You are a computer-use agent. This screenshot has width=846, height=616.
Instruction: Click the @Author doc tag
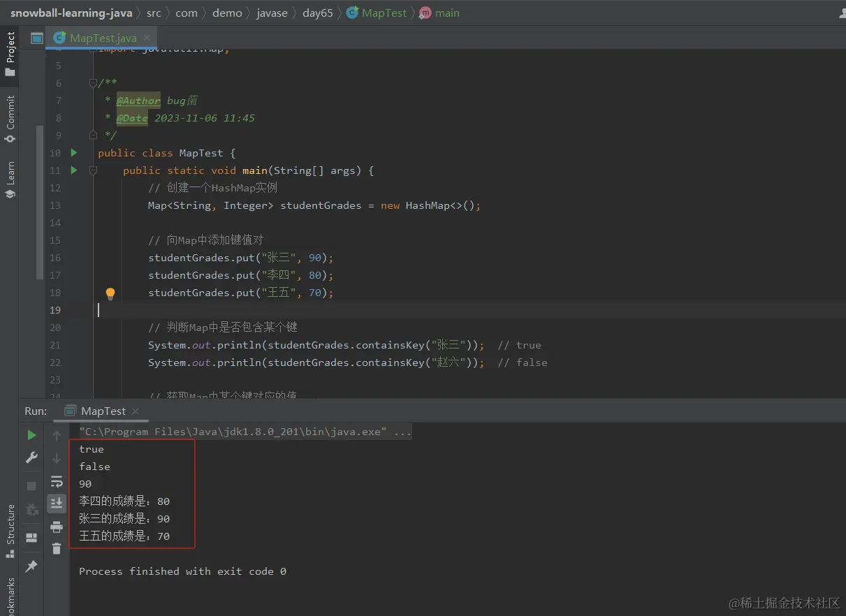point(138,101)
